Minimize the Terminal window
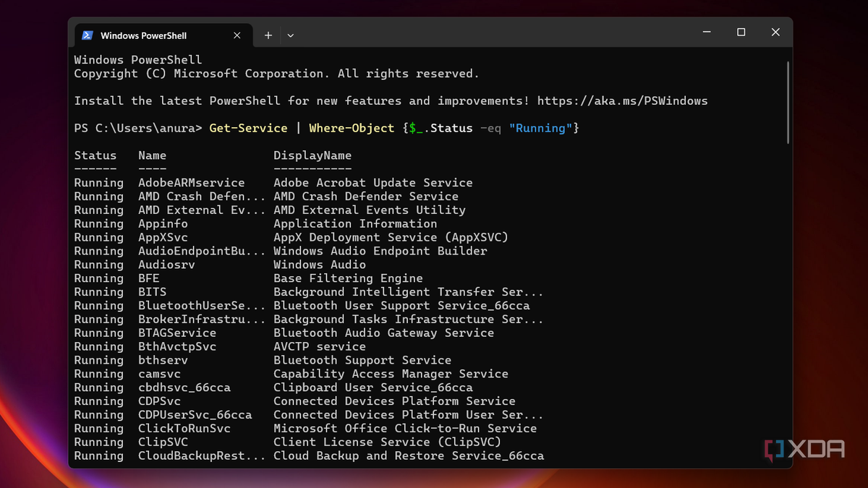The image size is (868, 488). tap(707, 33)
